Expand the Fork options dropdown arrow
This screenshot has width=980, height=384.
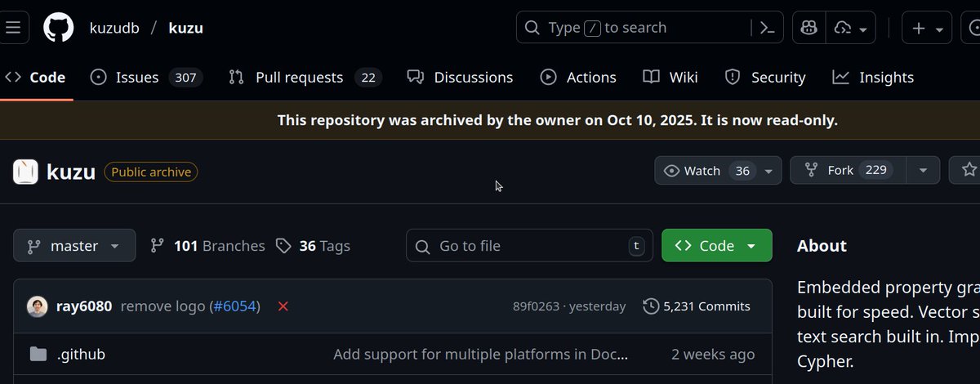click(x=923, y=170)
